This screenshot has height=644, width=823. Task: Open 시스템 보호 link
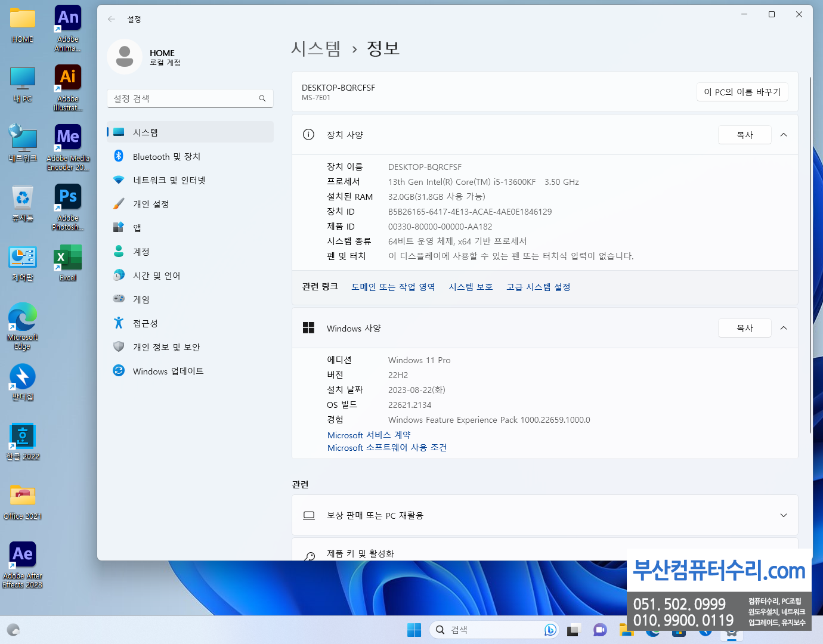point(471,287)
